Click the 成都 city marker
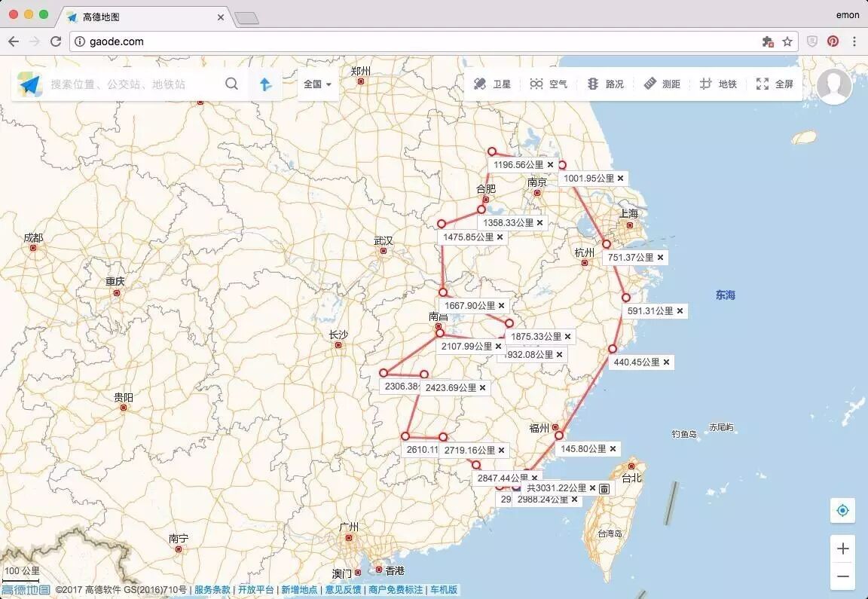The height and width of the screenshot is (599, 868). pos(32,248)
